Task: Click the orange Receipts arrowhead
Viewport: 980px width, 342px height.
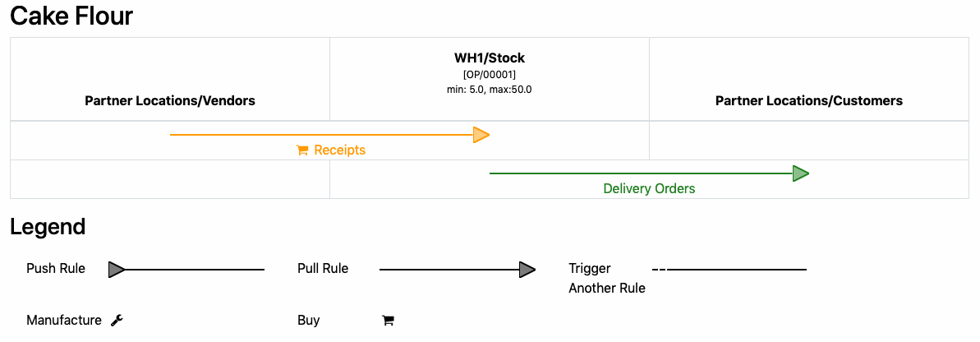Action: tap(481, 135)
